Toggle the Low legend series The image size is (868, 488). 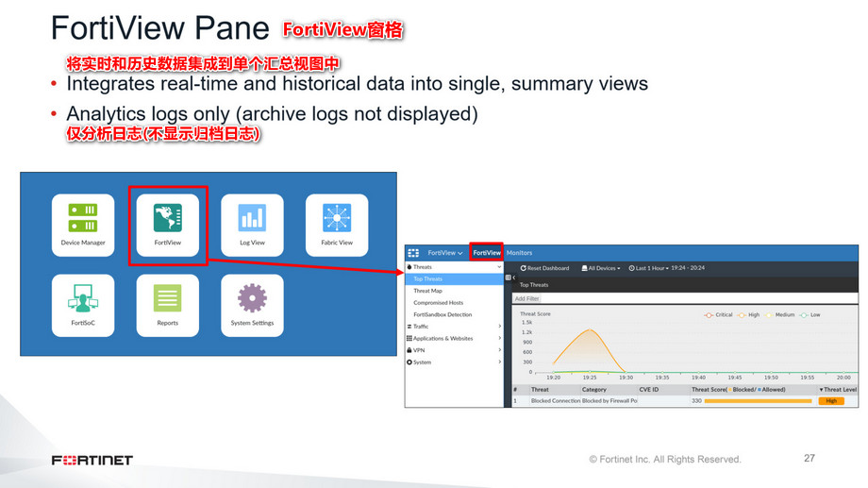tap(810, 314)
